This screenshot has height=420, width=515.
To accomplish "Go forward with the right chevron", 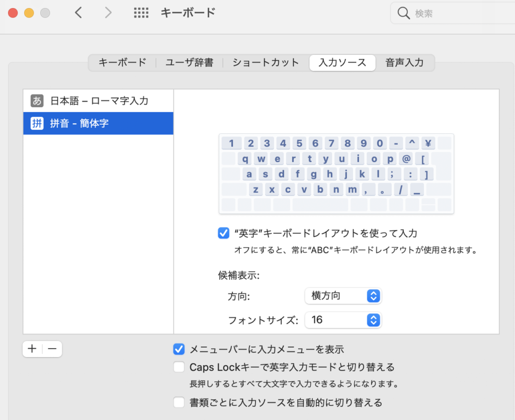I will tap(108, 13).
